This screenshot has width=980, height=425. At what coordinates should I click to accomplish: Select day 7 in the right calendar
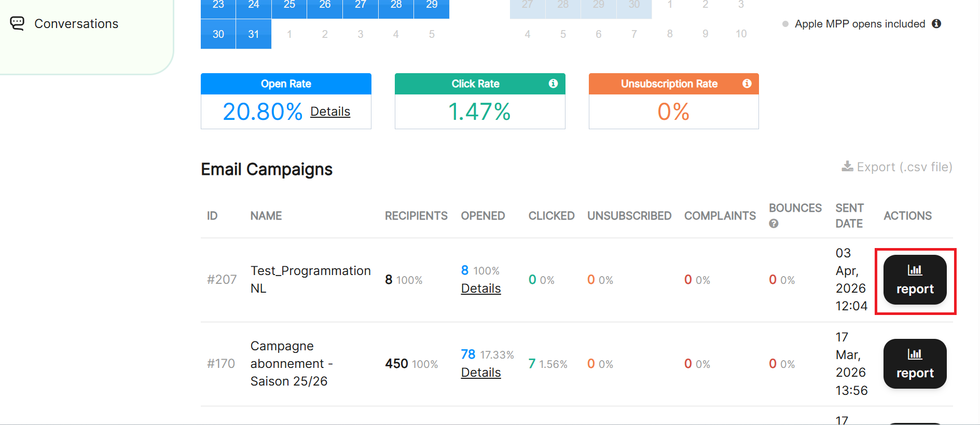point(634,34)
